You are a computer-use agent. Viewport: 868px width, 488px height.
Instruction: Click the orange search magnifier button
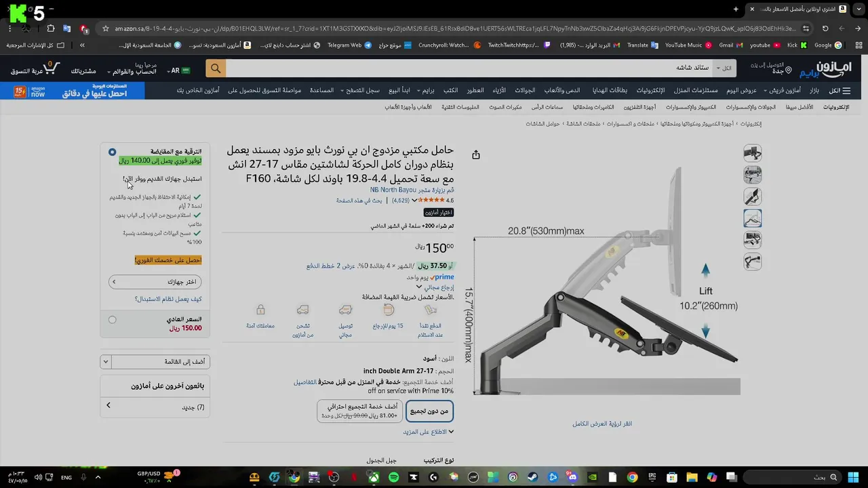pyautogui.click(x=216, y=68)
